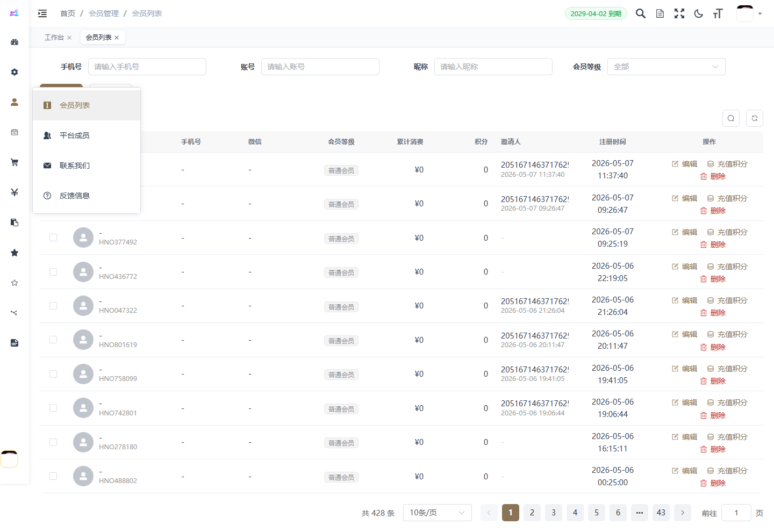The width and height of the screenshot is (774, 532).
Task: Go to page 2
Action: coord(532,513)
